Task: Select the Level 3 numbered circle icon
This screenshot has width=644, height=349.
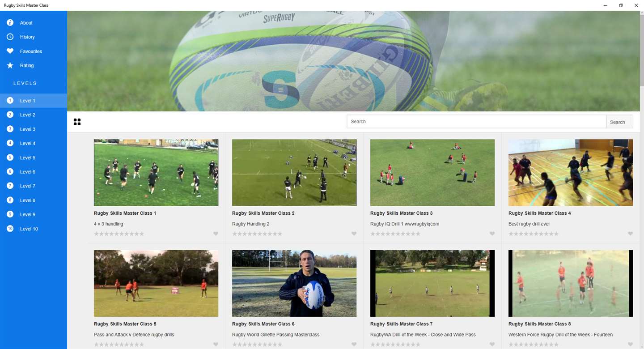Action: (10, 129)
